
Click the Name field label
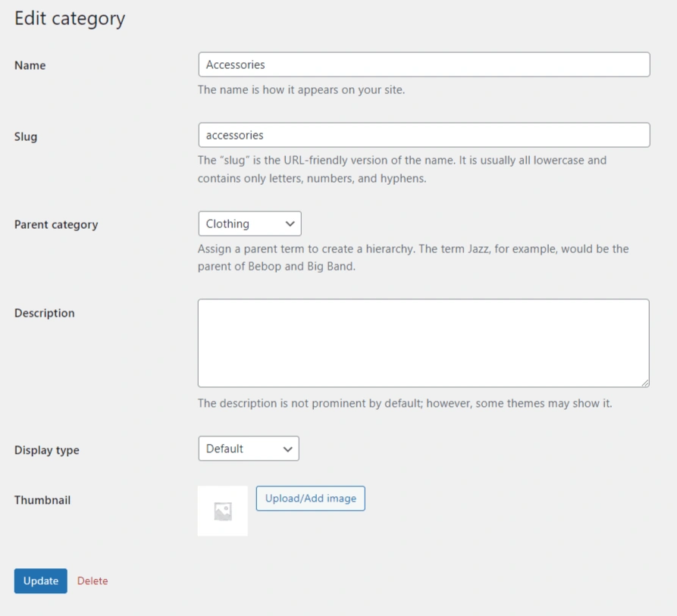30,65
